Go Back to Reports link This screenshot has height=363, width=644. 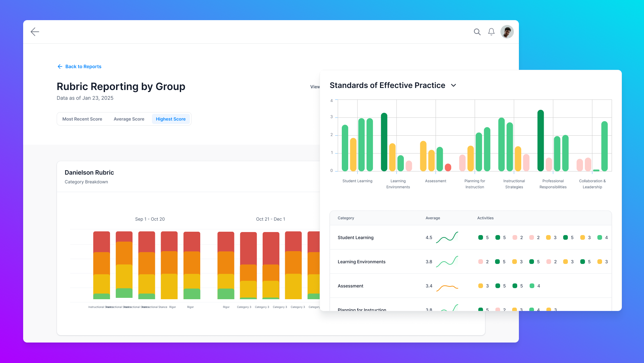79,66
